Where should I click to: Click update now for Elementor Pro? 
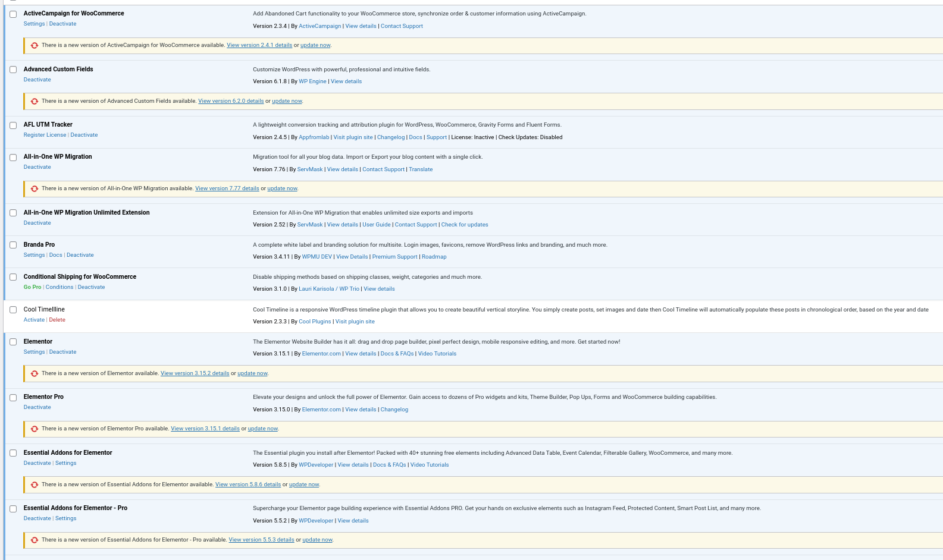tap(262, 429)
